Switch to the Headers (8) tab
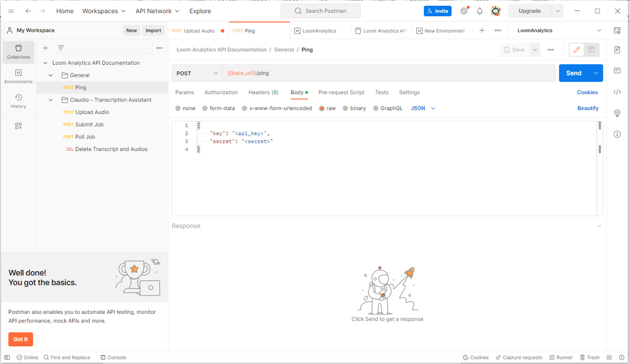630x364 pixels. (x=263, y=92)
